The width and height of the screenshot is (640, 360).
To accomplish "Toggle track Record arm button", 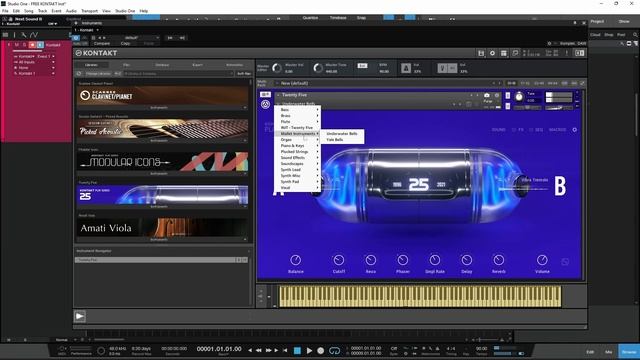I will coord(32,44).
